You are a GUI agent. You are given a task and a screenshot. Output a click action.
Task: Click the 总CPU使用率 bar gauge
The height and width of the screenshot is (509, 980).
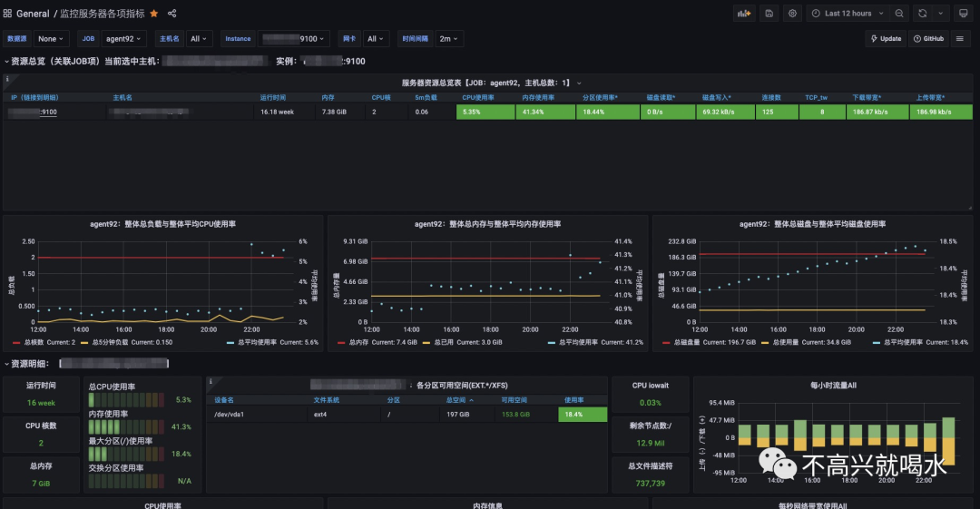126,399
